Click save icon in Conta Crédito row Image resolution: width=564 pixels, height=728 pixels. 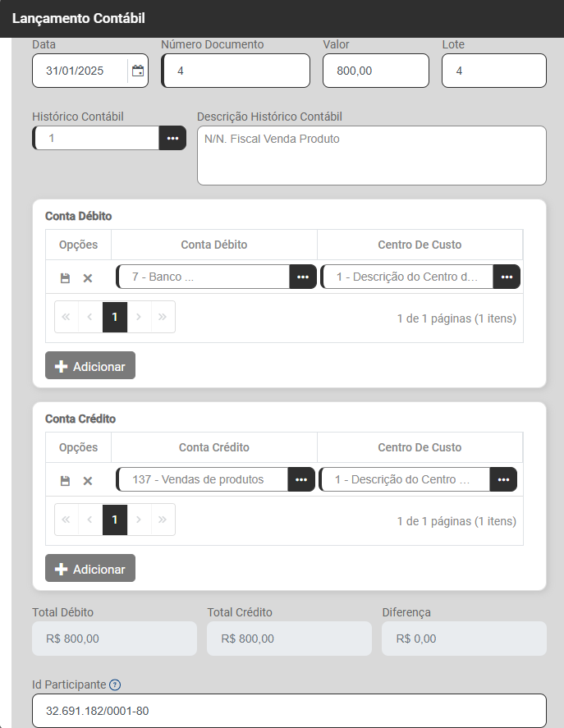[x=65, y=481]
